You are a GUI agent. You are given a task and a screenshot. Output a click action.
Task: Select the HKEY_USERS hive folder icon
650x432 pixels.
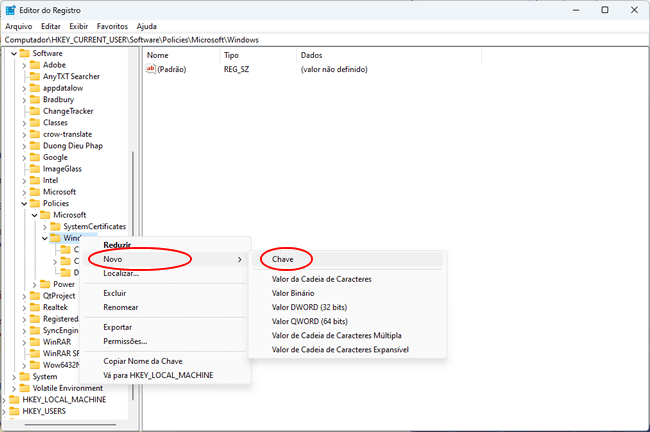tap(13, 411)
